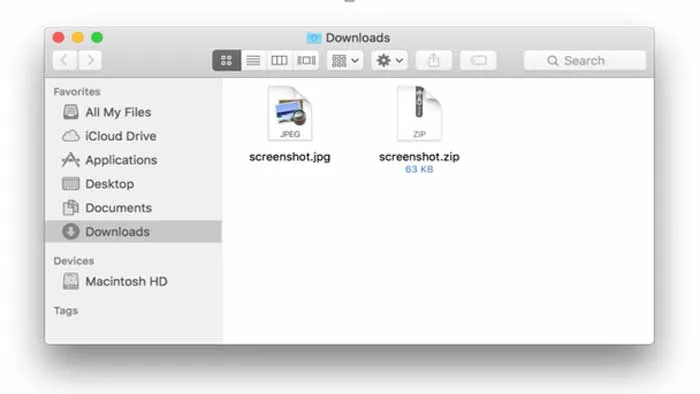
Task: Go back with the left arrow
Action: point(65,60)
